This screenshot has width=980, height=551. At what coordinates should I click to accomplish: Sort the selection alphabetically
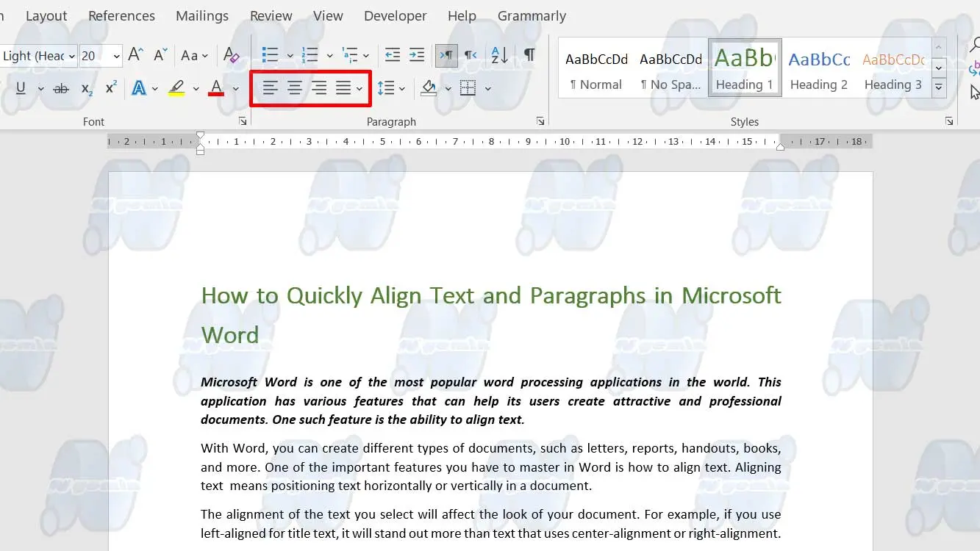point(499,55)
